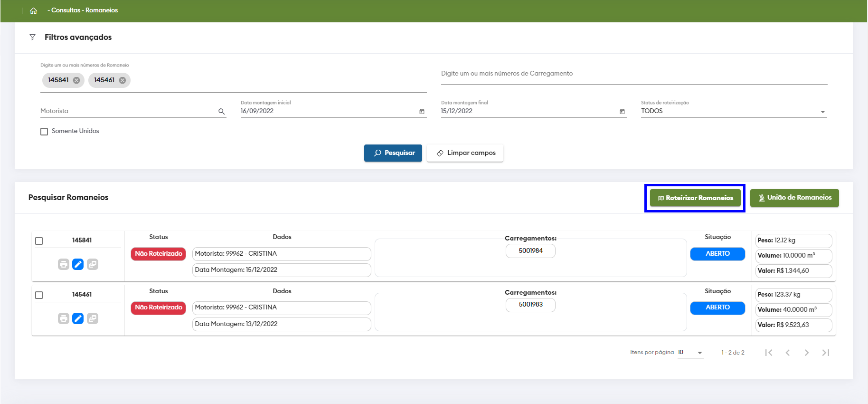Go to the next results page
868x404 pixels.
pyautogui.click(x=806, y=353)
